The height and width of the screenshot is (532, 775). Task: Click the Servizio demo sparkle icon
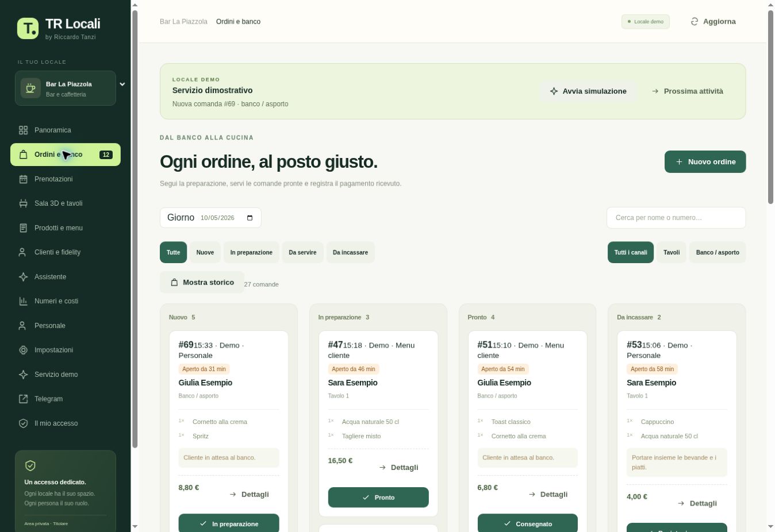click(23, 375)
